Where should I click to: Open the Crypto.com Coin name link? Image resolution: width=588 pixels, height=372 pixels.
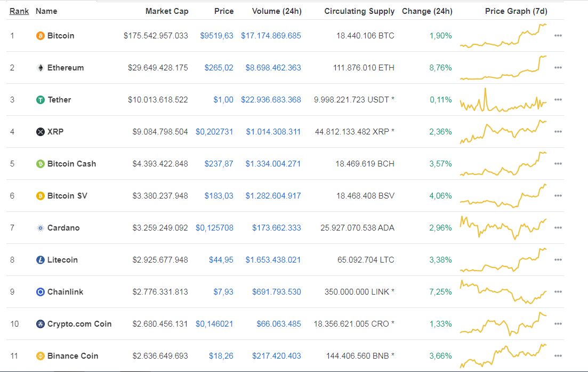click(79, 324)
